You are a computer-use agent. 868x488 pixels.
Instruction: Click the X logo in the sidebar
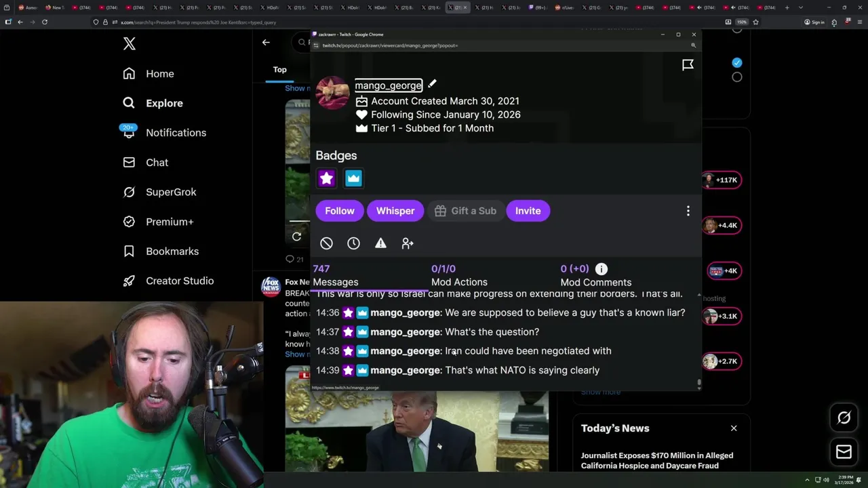(130, 44)
